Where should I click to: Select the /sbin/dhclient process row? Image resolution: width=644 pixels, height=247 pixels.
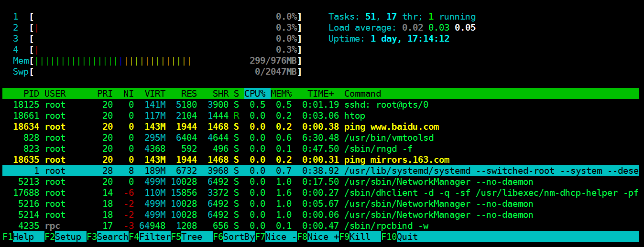pyautogui.click(x=320, y=193)
